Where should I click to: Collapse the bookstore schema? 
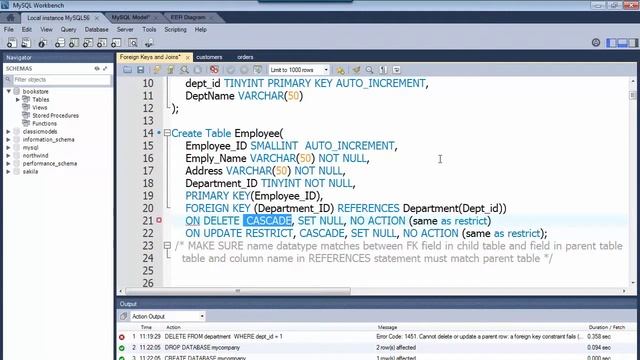point(9,91)
